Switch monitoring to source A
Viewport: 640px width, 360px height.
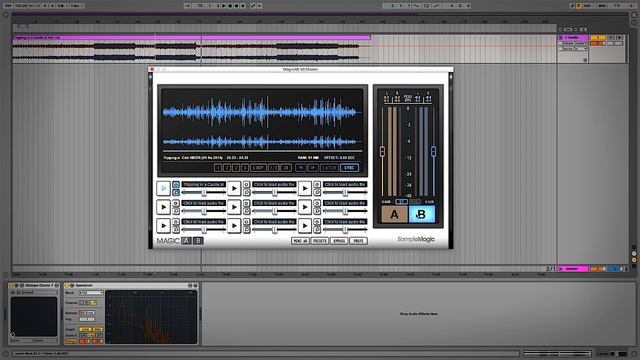tap(394, 214)
